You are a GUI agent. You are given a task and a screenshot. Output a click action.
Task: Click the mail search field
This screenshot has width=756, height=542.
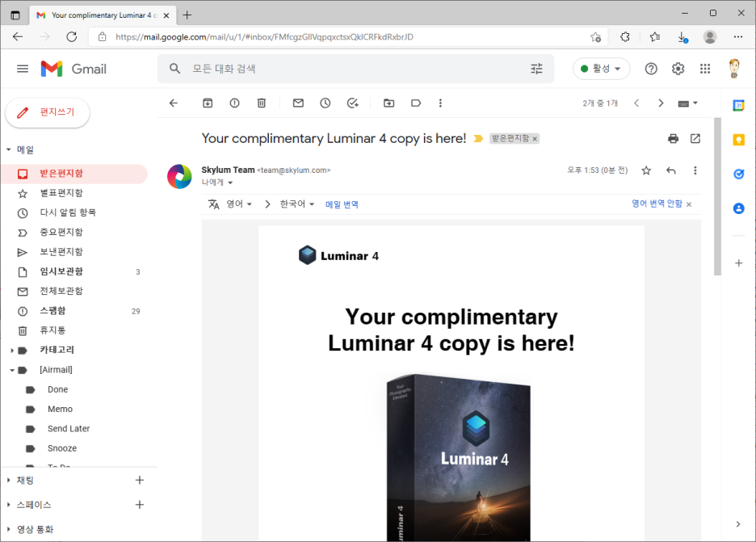[x=357, y=69]
